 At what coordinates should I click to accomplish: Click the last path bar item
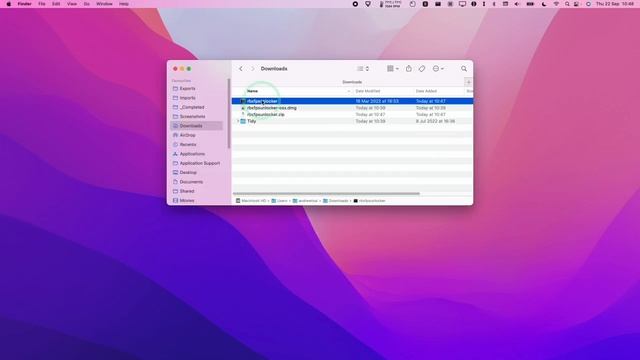369,201
